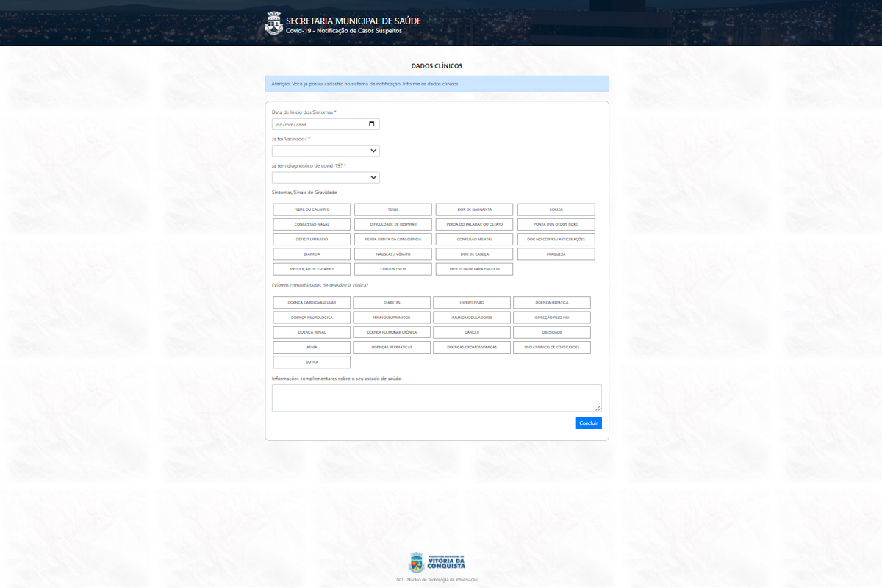Toggle the DIFICULDADE DE RESPIRAR symptom
This screenshot has height=588, width=882.
(393, 224)
